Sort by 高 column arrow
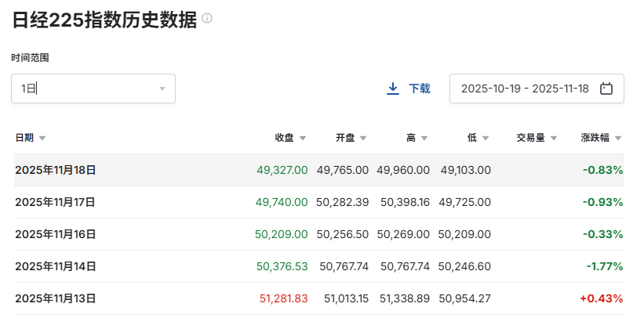The height and width of the screenshot is (318, 644). tap(424, 139)
